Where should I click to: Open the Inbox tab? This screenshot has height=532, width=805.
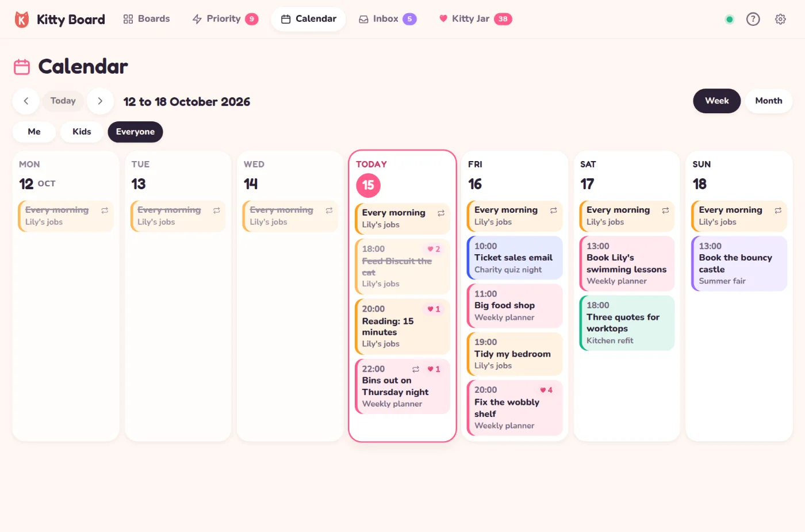[388, 19]
